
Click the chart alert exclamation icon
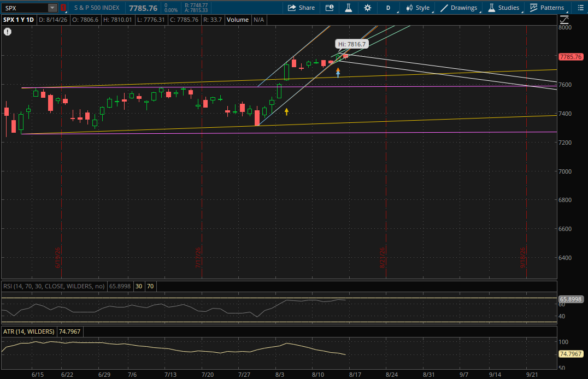pyautogui.click(x=8, y=32)
